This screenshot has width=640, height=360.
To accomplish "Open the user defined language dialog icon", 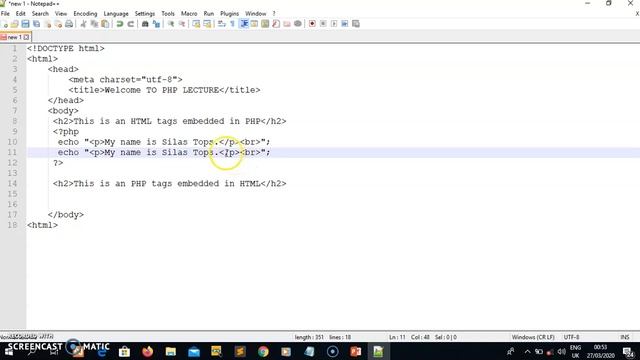I will 254,24.
